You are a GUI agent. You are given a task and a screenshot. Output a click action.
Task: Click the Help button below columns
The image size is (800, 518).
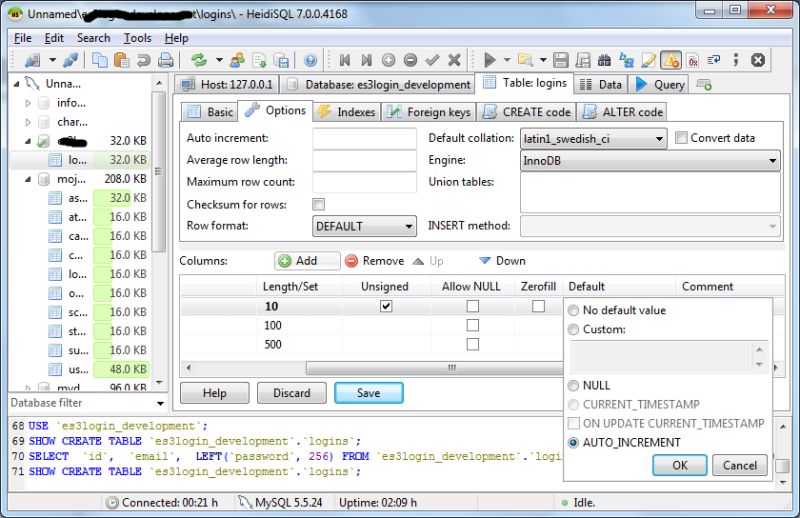tap(214, 393)
